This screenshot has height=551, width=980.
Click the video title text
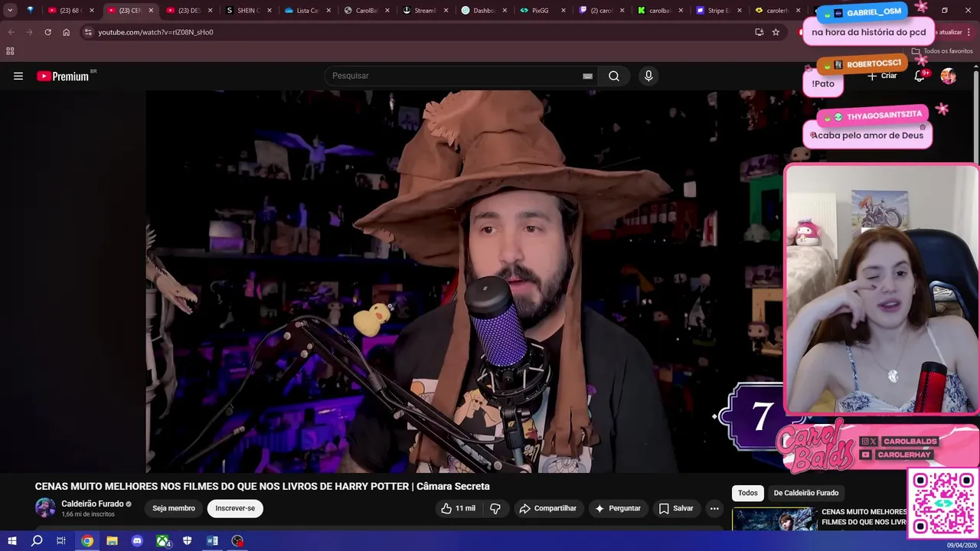click(262, 486)
